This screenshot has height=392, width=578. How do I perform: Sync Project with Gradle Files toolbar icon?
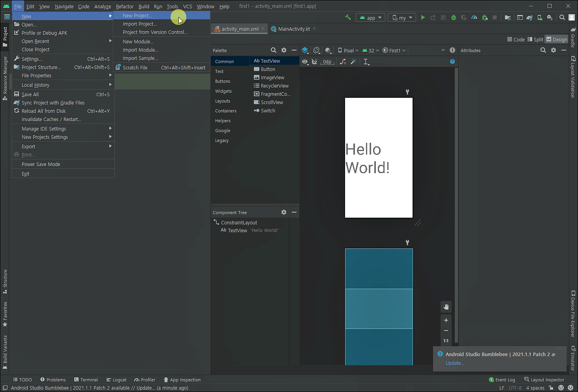pos(529,17)
